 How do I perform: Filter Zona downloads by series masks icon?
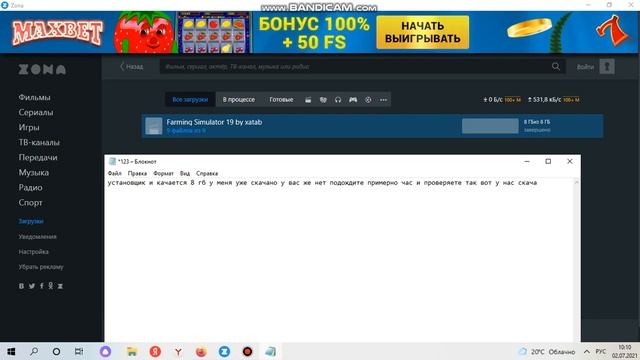click(x=323, y=100)
